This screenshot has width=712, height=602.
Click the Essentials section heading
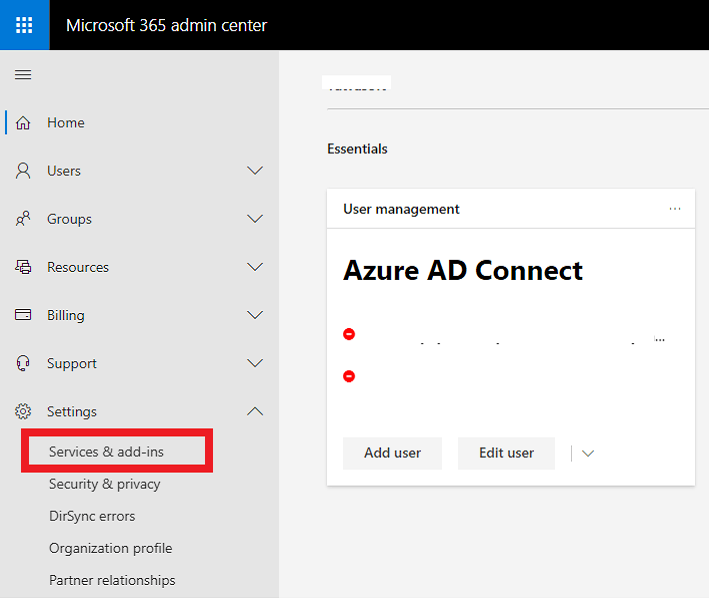coord(357,149)
